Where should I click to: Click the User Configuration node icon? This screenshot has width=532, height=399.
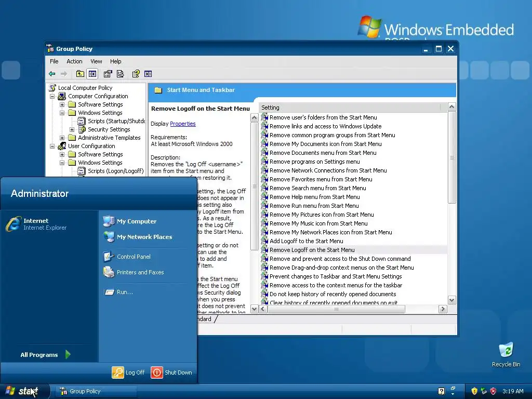click(x=62, y=146)
